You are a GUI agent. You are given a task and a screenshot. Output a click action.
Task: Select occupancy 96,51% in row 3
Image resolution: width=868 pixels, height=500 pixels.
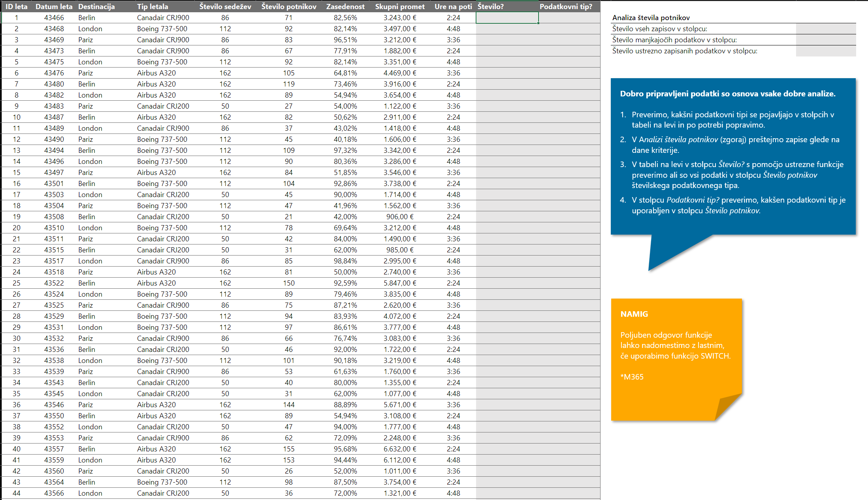tap(345, 40)
